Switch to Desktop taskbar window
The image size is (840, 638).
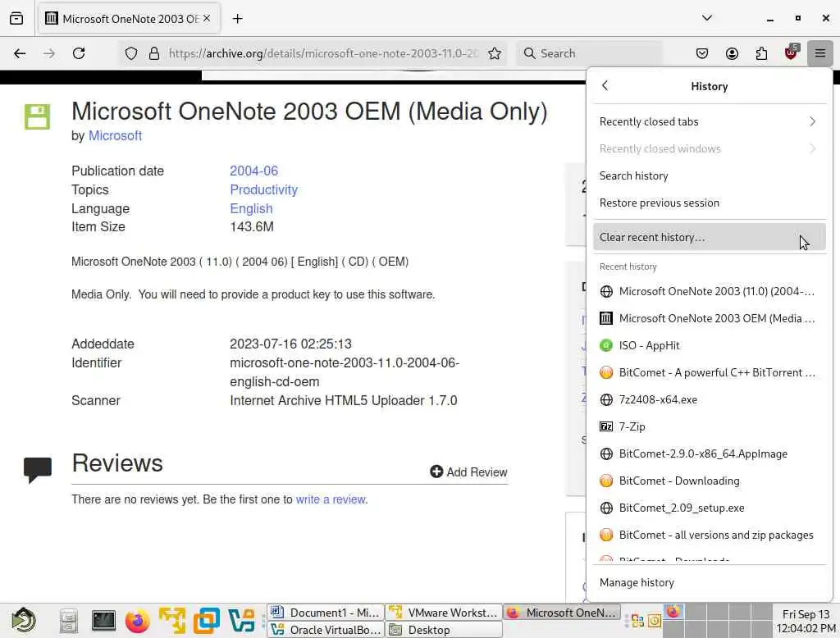point(444,630)
